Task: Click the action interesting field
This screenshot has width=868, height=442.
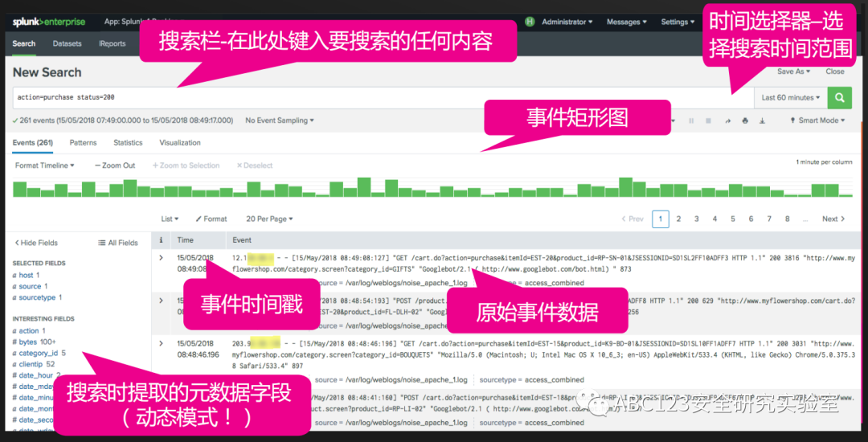Action: 29,331
